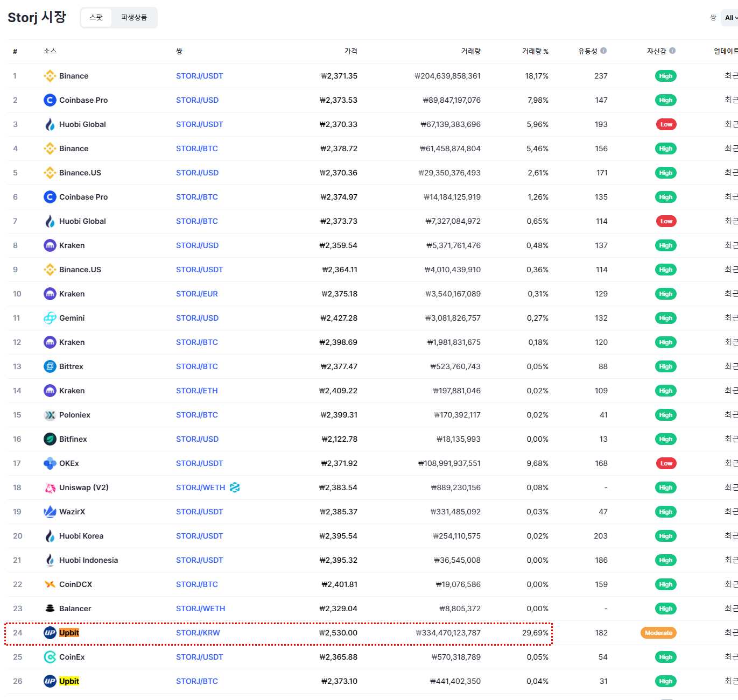Screen dimensions: 738x700
Task: Click the Huobi Korea logo in row 20
Action: pos(50,536)
